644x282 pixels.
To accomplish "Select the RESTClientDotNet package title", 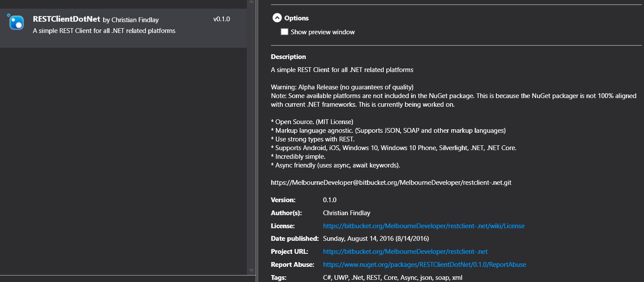I will pos(67,20).
